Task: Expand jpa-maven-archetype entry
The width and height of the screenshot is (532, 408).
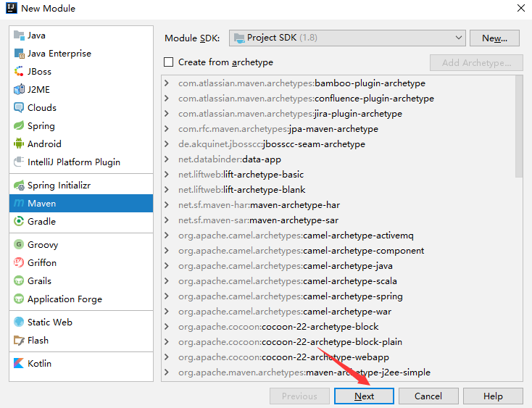Action: click(167, 129)
